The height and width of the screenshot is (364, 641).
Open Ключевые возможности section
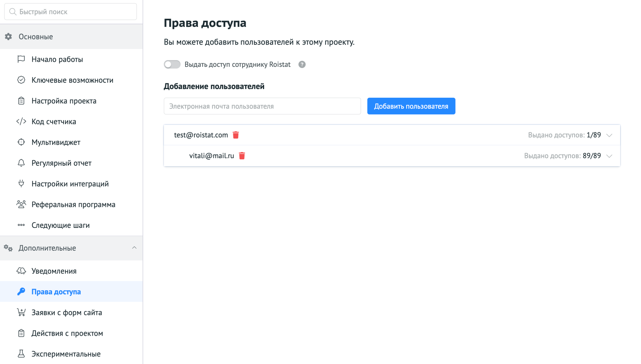point(72,80)
